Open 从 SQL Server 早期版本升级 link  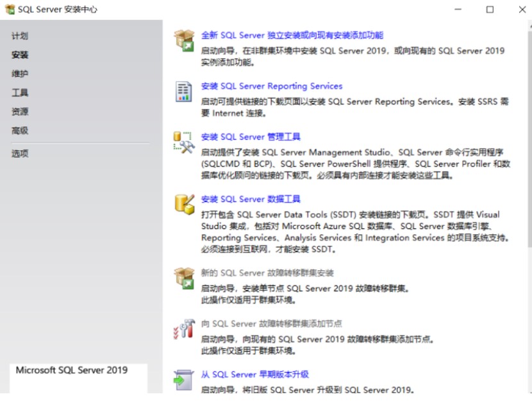click(255, 375)
